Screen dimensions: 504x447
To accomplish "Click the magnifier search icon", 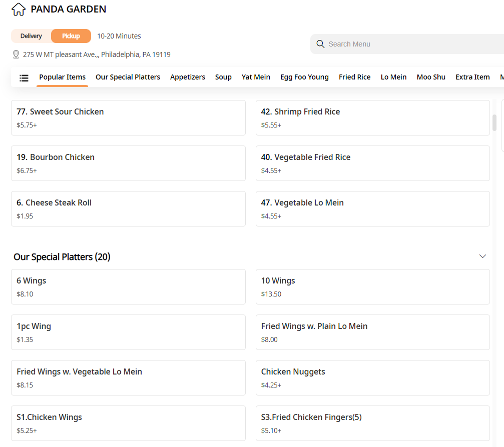I will 320,44.
